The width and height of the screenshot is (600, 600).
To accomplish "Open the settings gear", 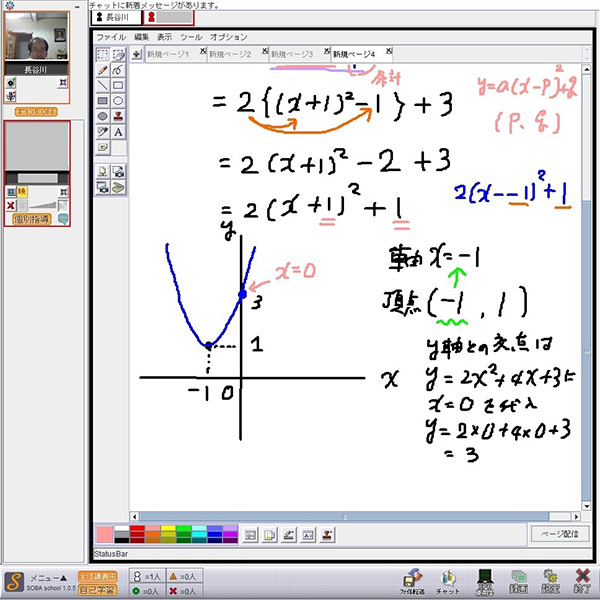I will point(550,582).
